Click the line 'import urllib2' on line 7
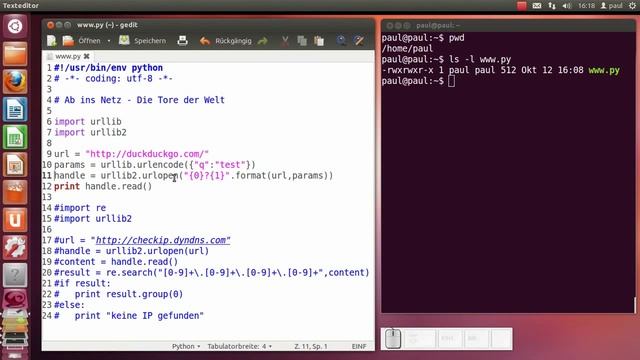Image resolution: width=640 pixels, height=360 pixels. 90,132
